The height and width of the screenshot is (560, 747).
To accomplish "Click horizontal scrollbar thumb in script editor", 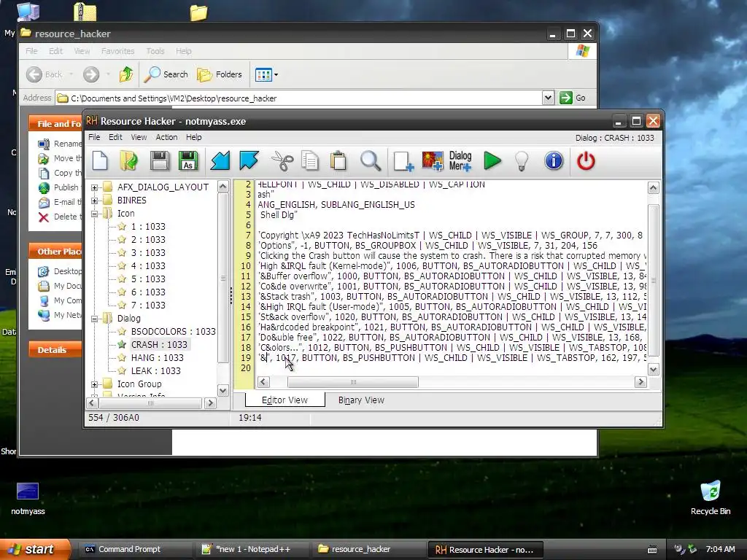I will pyautogui.click(x=352, y=382).
